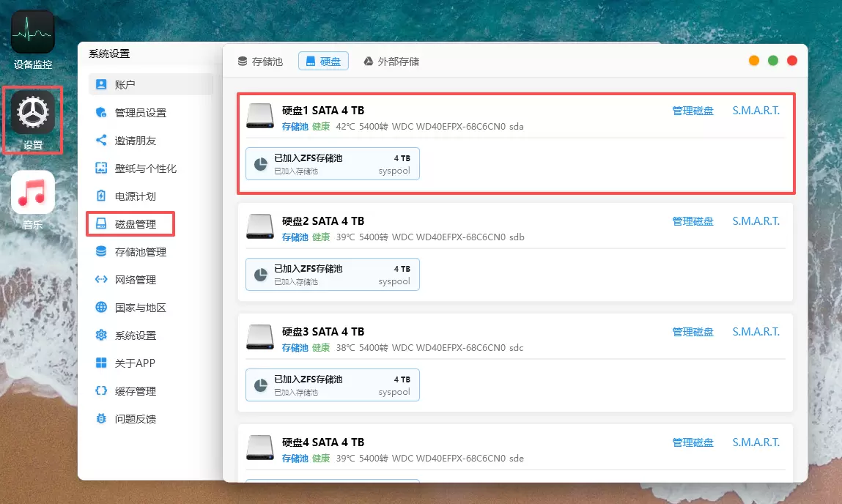Open 管理员设置 in the sidebar
This screenshot has width=842, height=504.
point(140,113)
